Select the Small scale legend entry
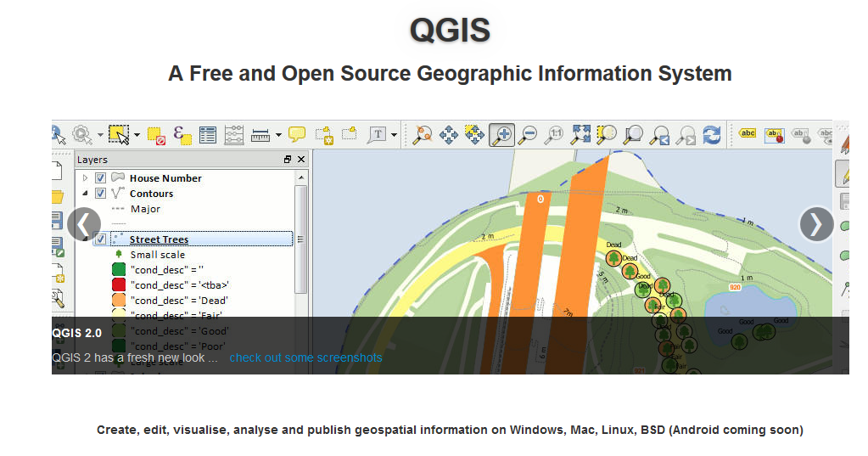868x456 pixels. click(x=158, y=255)
